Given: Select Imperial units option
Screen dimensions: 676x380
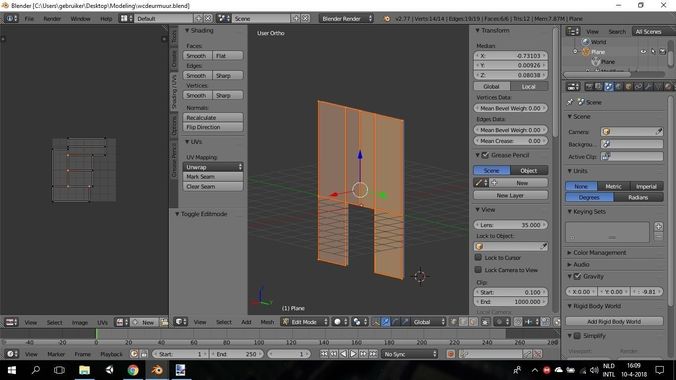Looking at the screenshot, I should [x=646, y=186].
